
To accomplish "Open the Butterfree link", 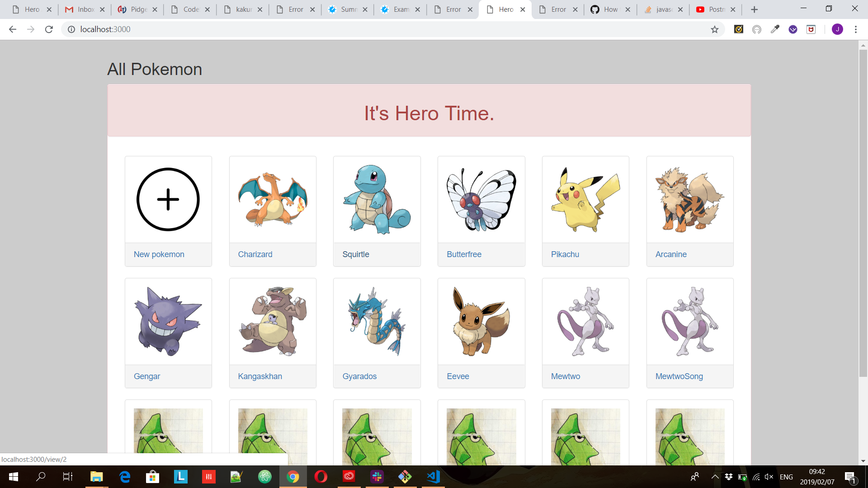I will (464, 254).
